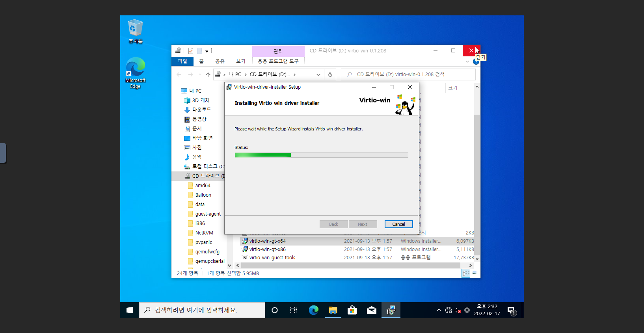Open Task View from the taskbar
Image resolution: width=644 pixels, height=333 pixels.
click(x=294, y=310)
